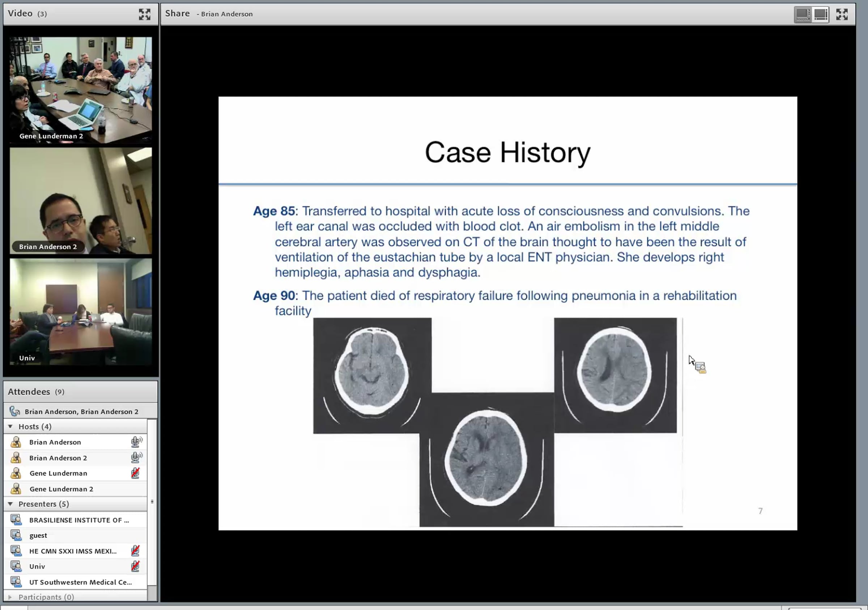Click the Univ video feed
This screenshot has width=868, height=610.
[x=81, y=312]
